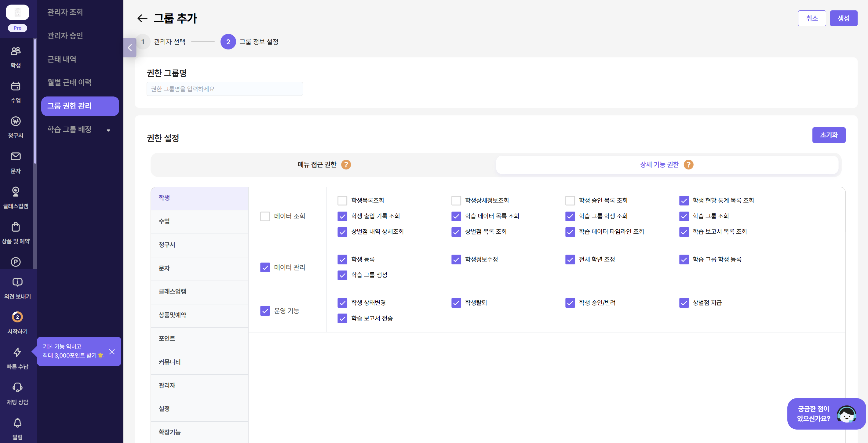Uncheck the 상벌점 지급 checkbox
The width and height of the screenshot is (868, 443).
click(x=684, y=303)
